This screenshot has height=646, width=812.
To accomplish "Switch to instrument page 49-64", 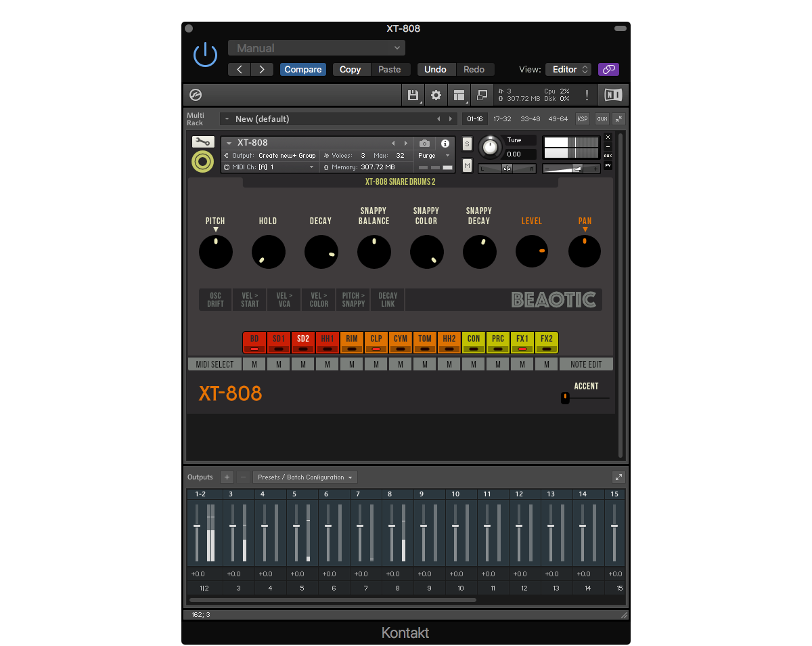I will tap(558, 119).
